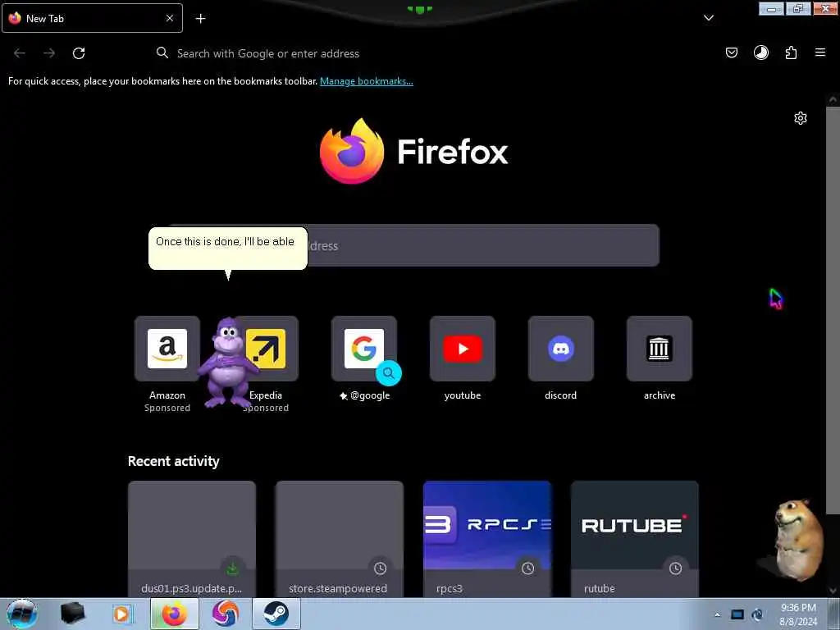
Task: Click the page vertical scrollbar
Action: coord(833,311)
